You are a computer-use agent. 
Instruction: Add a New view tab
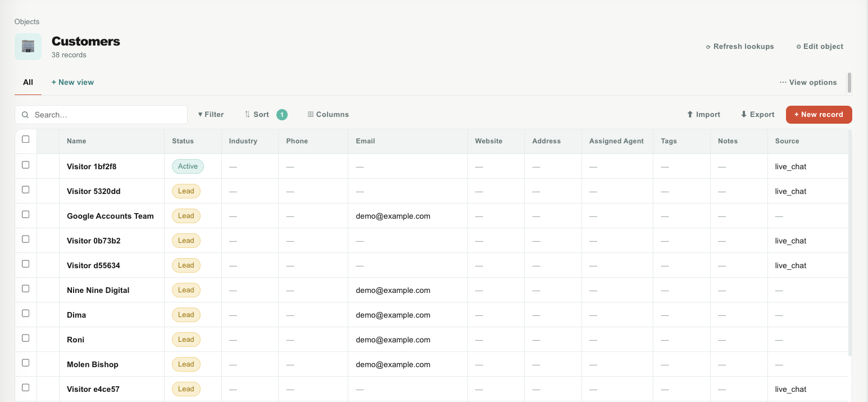click(x=72, y=82)
